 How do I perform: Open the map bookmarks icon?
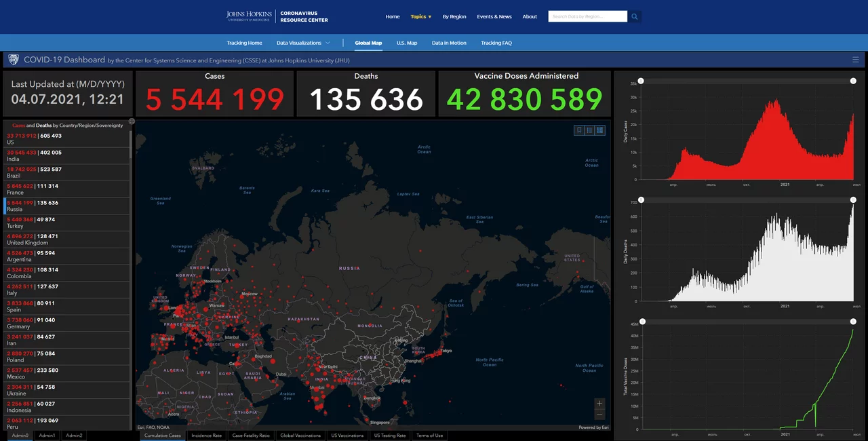click(579, 130)
